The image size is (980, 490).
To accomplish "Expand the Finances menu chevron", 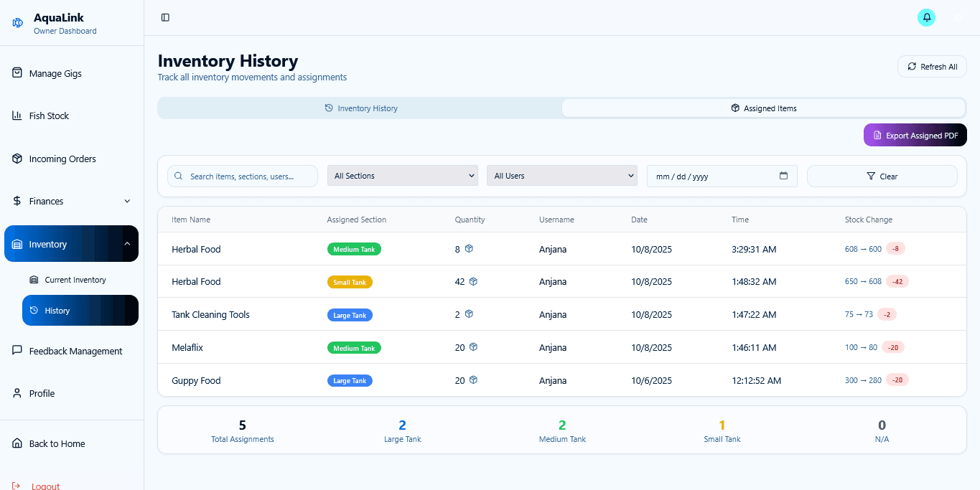I will click(x=127, y=201).
